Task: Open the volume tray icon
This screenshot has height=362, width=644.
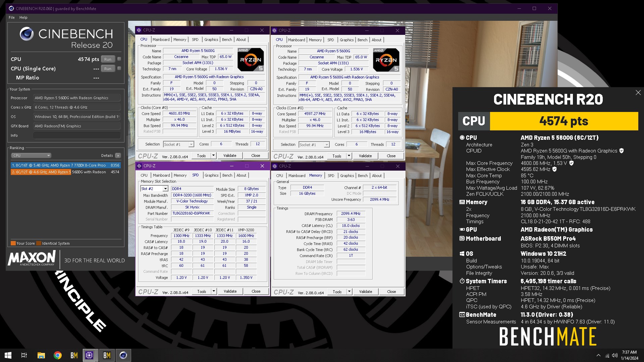Action: (x=614, y=355)
